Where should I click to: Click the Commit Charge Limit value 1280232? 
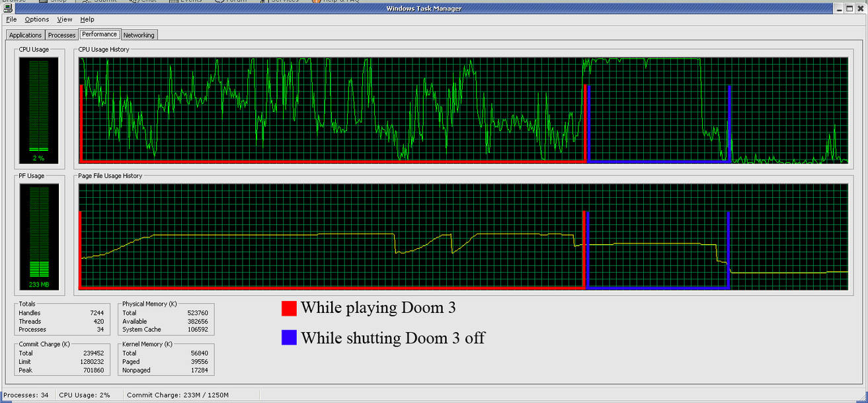[x=93, y=362]
